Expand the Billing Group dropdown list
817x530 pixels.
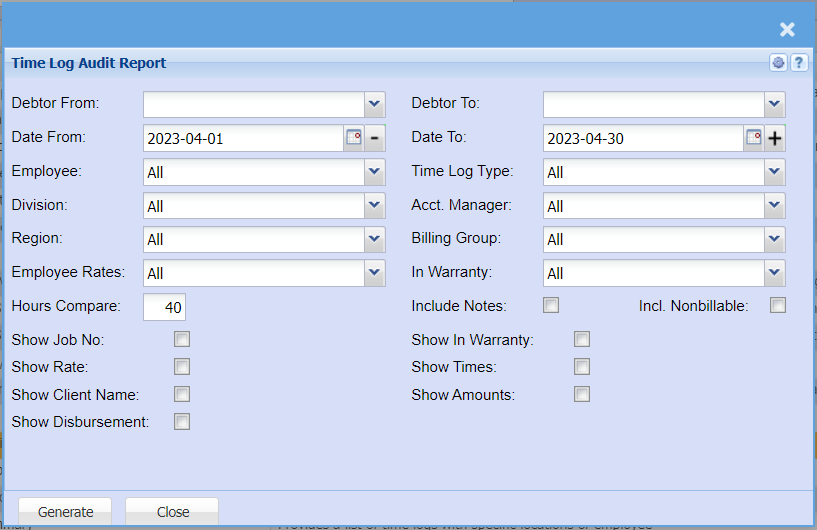click(775, 239)
